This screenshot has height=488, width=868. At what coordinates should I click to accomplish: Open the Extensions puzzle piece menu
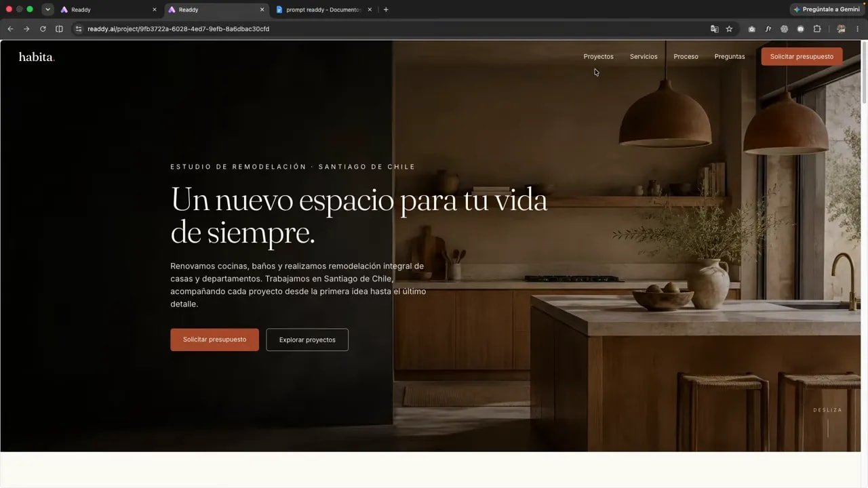816,29
